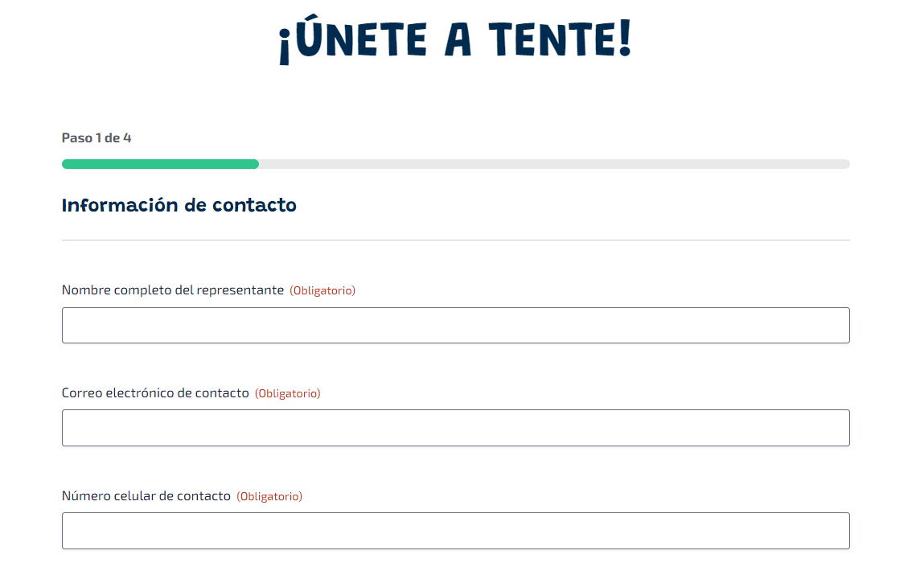
Task: Click the 'Nombre completo del representante' label
Action: [173, 290]
